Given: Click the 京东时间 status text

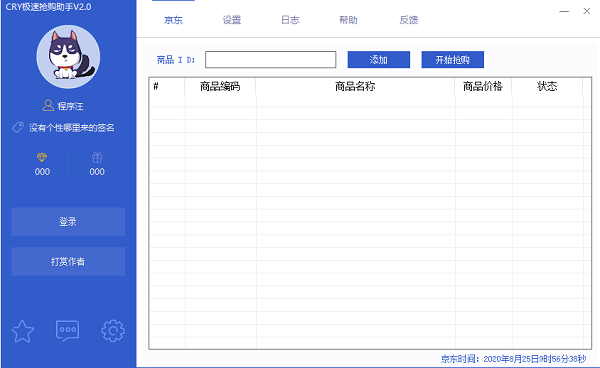Looking at the screenshot, I should [x=514, y=359].
